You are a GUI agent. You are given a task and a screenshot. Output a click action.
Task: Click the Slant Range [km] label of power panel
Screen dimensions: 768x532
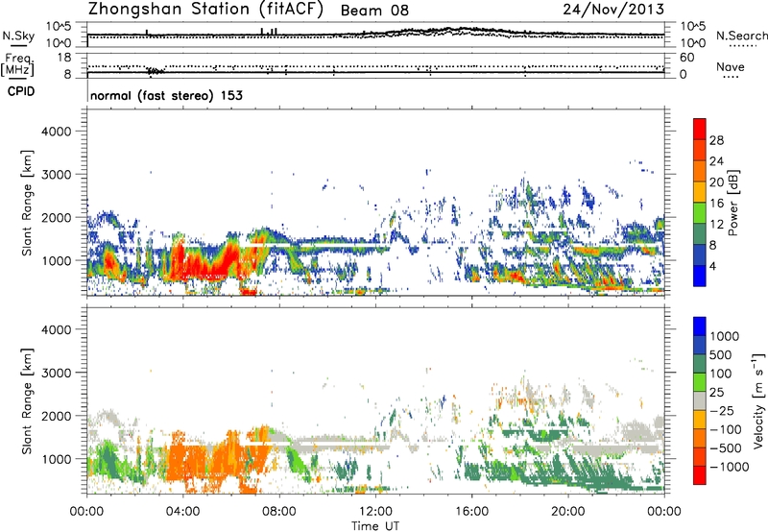tap(27, 203)
